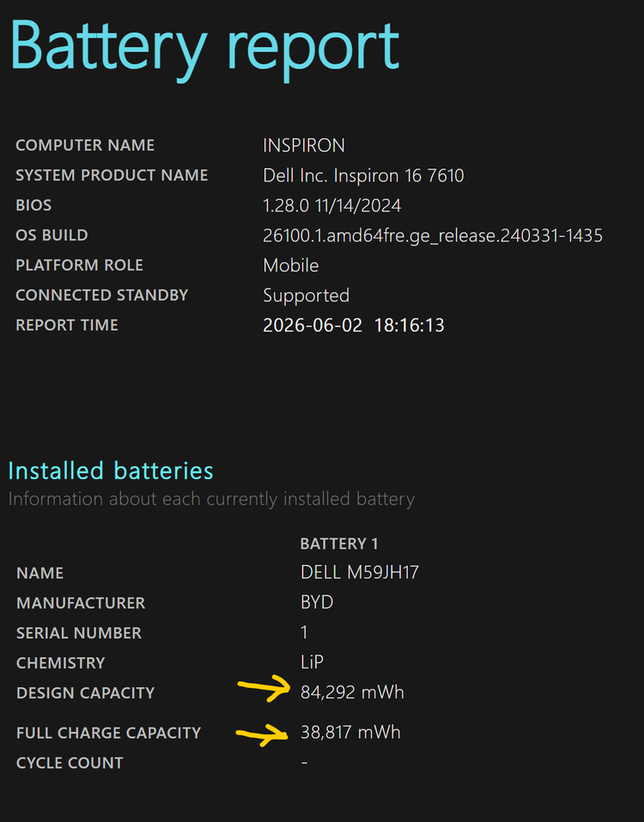Select the 'Mobile' platform role value

tap(291, 265)
